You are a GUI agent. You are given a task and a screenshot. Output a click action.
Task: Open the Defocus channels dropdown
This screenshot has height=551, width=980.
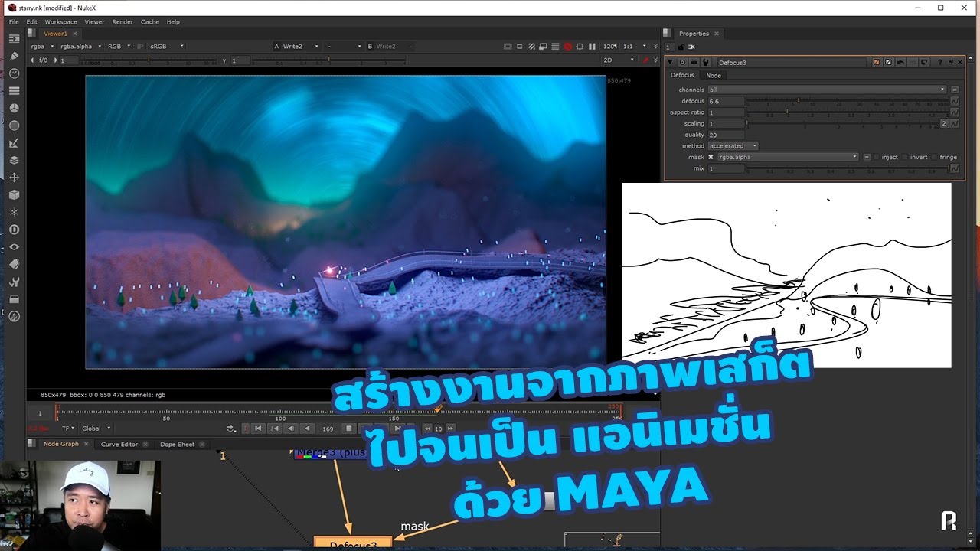828,90
